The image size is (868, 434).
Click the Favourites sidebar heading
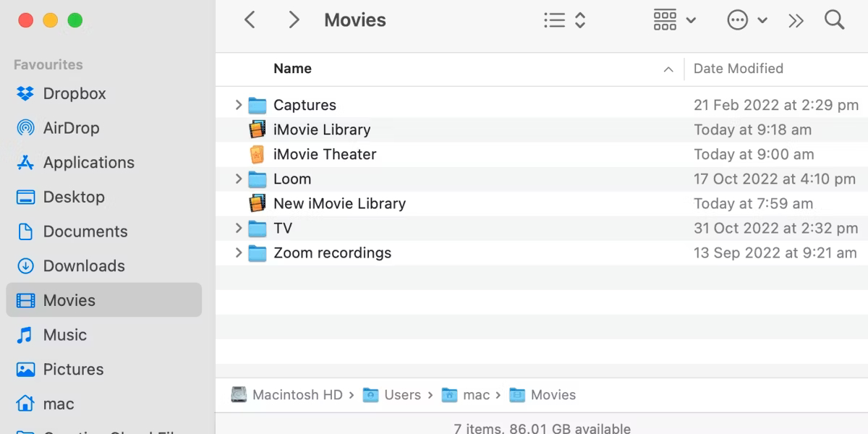(x=48, y=64)
